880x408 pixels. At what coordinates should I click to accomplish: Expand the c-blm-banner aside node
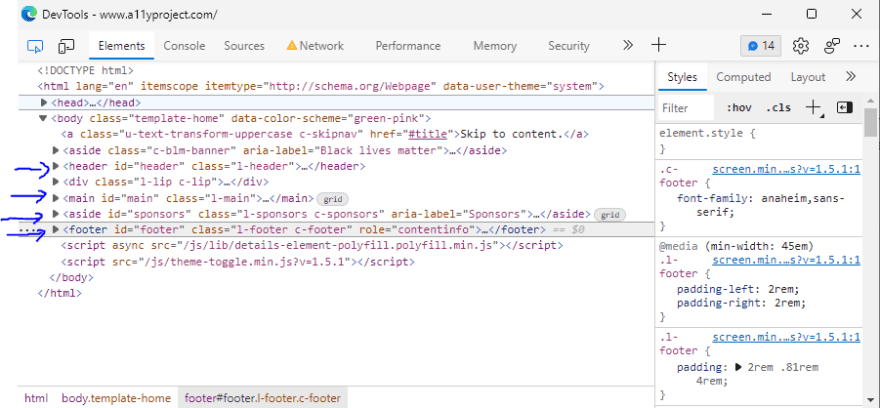(x=56, y=150)
